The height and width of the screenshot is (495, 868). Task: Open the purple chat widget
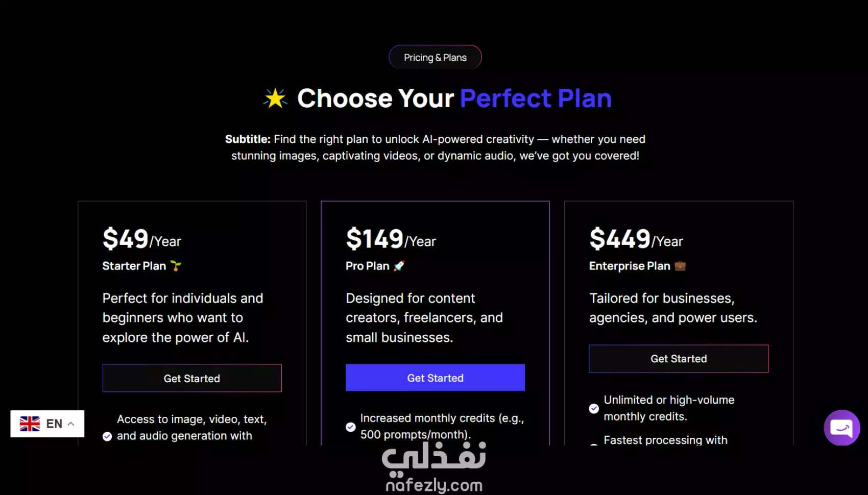(x=841, y=428)
